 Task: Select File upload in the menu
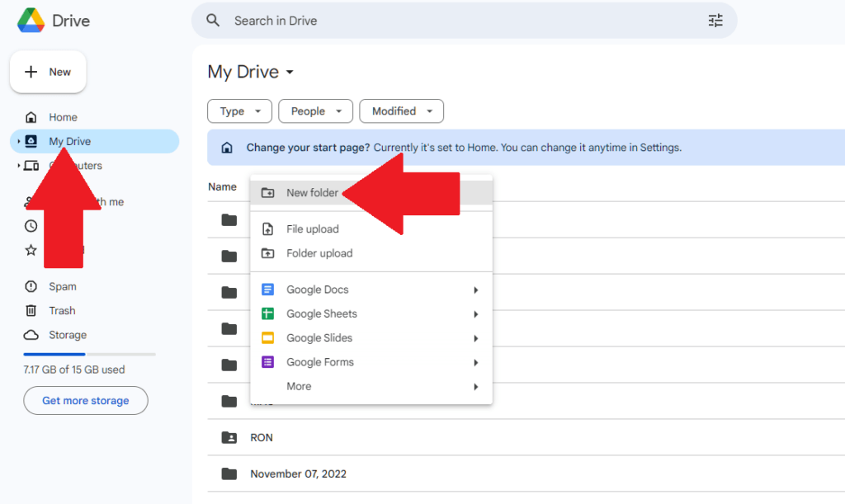coord(371,228)
